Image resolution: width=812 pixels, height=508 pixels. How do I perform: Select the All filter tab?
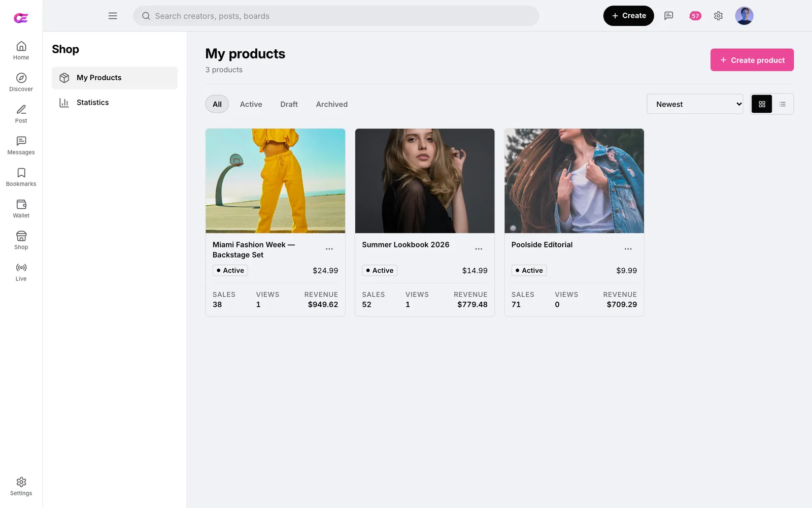(x=217, y=104)
